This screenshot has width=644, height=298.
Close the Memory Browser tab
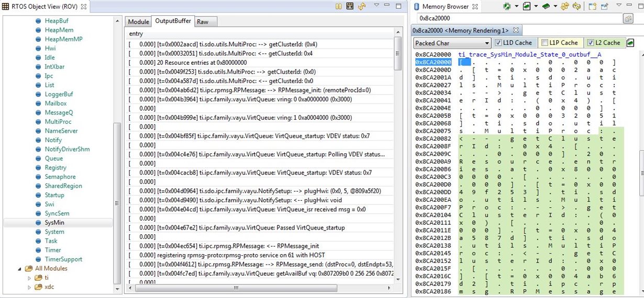coord(475,6)
